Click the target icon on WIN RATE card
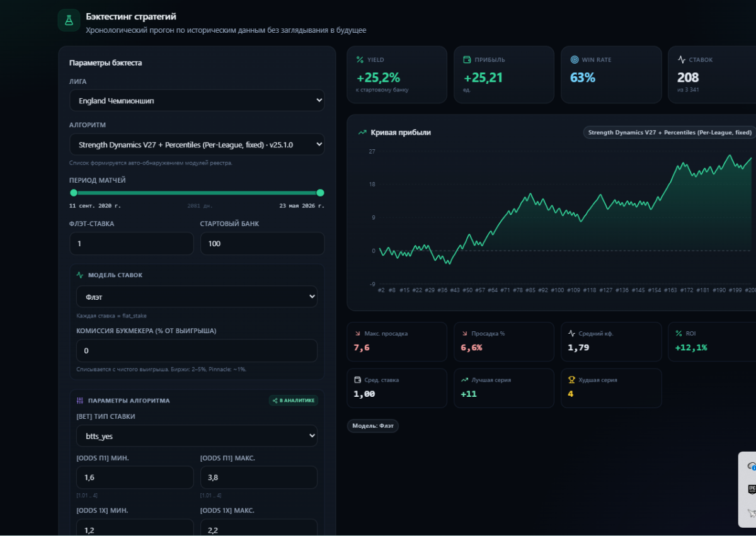The image size is (756, 536). pyautogui.click(x=575, y=60)
